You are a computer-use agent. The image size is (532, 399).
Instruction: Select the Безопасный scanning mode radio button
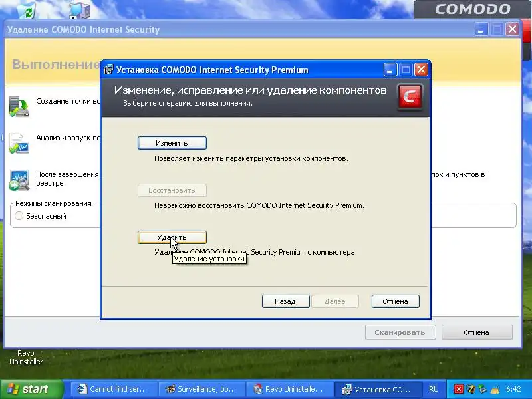point(19,215)
